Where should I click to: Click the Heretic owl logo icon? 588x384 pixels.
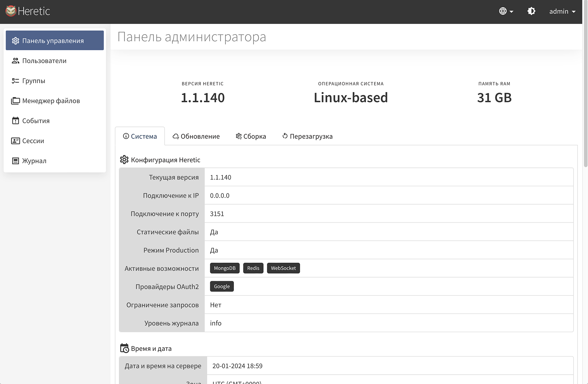click(x=11, y=11)
